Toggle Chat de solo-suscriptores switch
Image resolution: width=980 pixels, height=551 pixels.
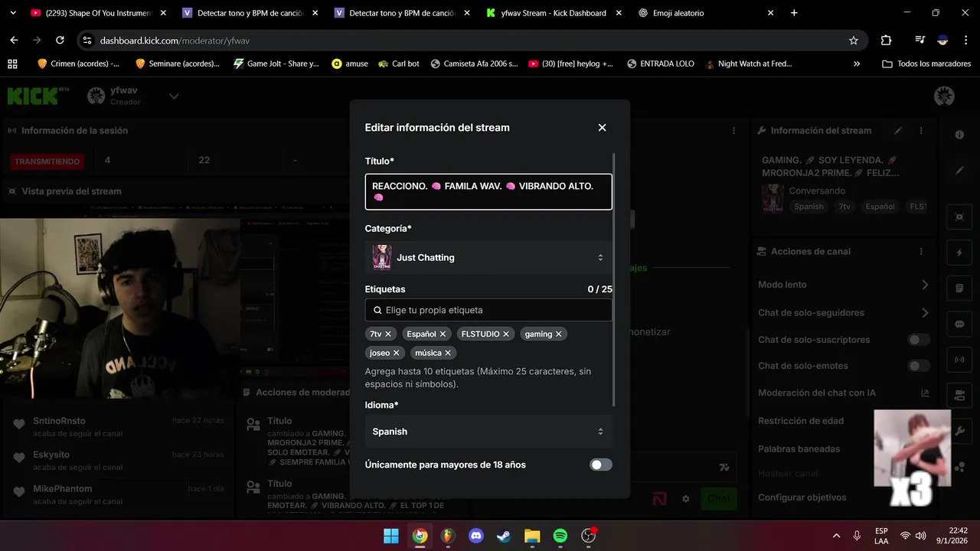point(919,340)
